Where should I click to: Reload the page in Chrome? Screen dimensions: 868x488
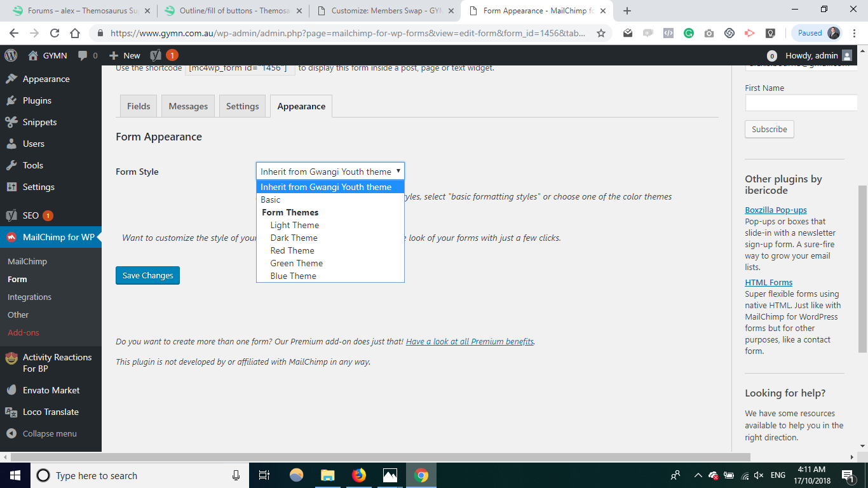click(x=55, y=33)
